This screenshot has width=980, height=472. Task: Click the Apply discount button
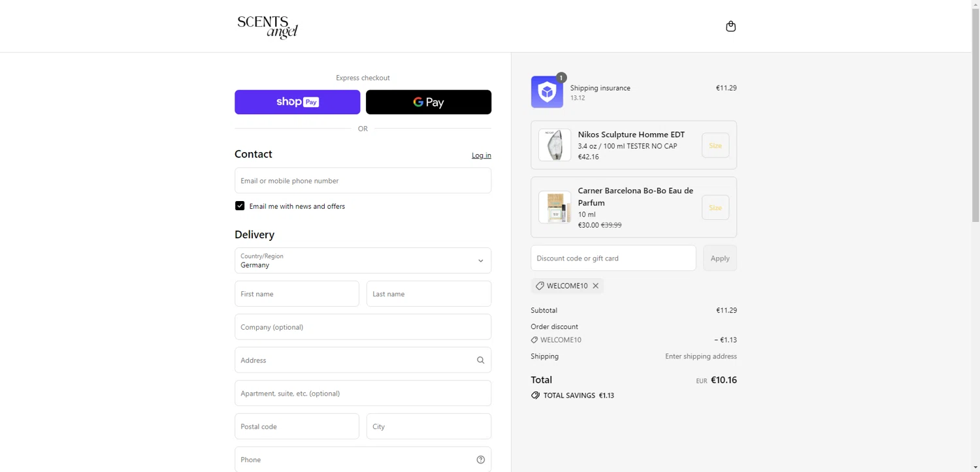coord(720,258)
